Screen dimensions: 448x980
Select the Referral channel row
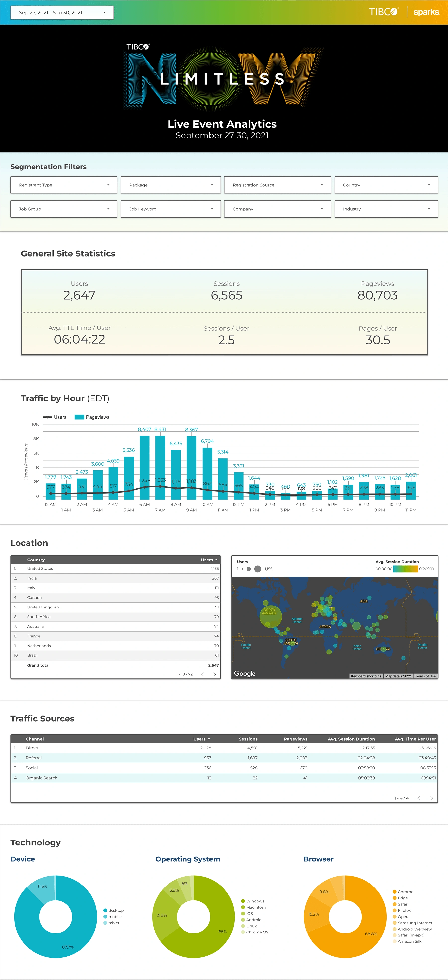point(224,758)
